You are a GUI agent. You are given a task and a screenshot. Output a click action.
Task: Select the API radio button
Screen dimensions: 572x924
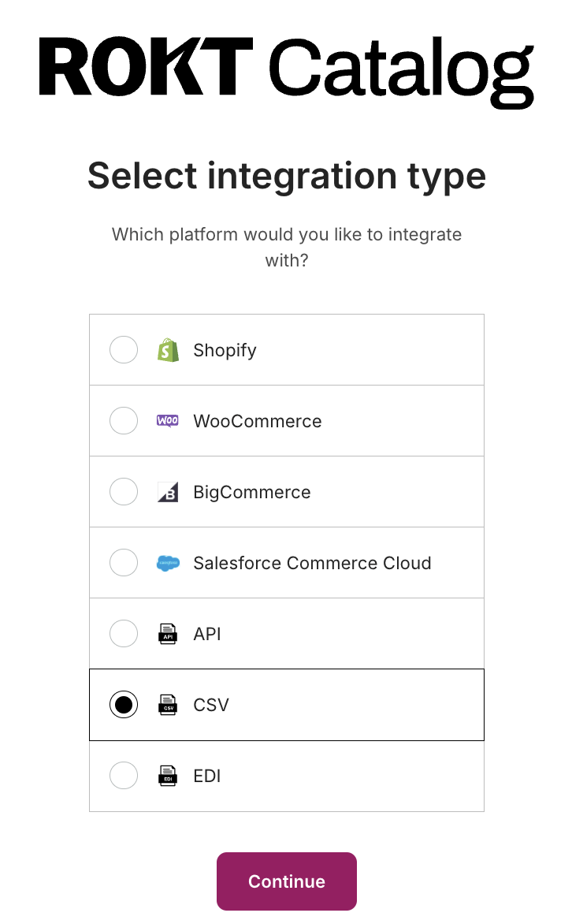(124, 634)
